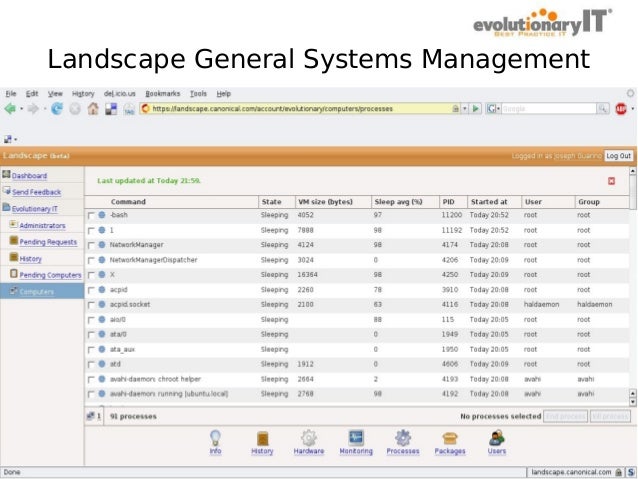The height and width of the screenshot is (479, 638).
Task: Open the File menu
Action: click(x=11, y=94)
